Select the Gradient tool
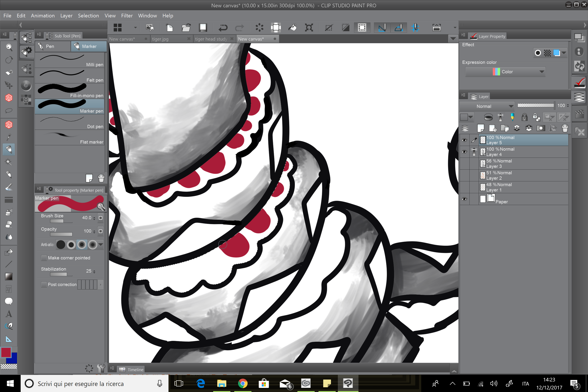The height and width of the screenshot is (392, 588). click(9, 277)
